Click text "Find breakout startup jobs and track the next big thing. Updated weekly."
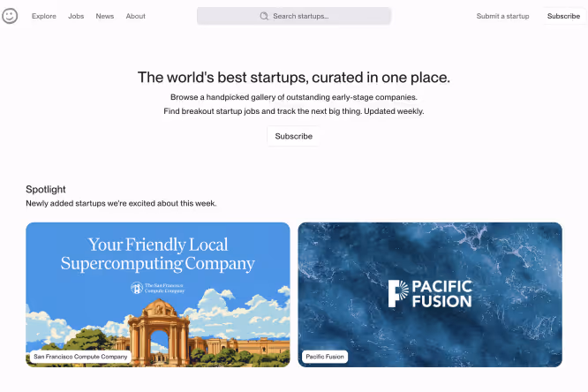588x392 pixels. (x=294, y=111)
